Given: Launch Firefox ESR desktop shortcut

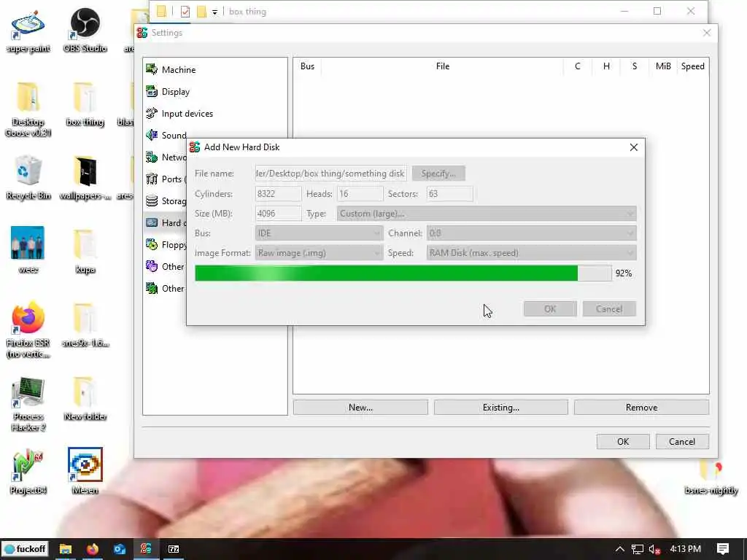Looking at the screenshot, I should pos(28,330).
